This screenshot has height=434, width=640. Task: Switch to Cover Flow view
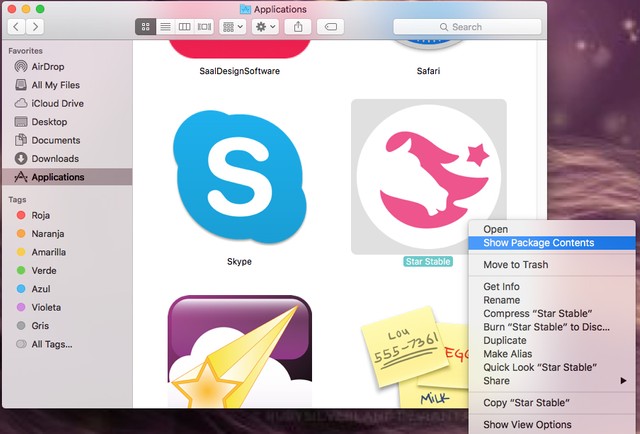(x=204, y=27)
